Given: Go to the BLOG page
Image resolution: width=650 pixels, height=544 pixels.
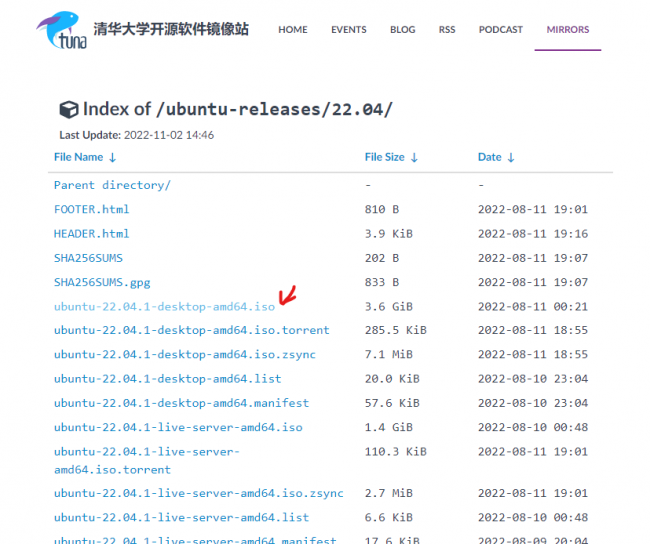Looking at the screenshot, I should [403, 29].
